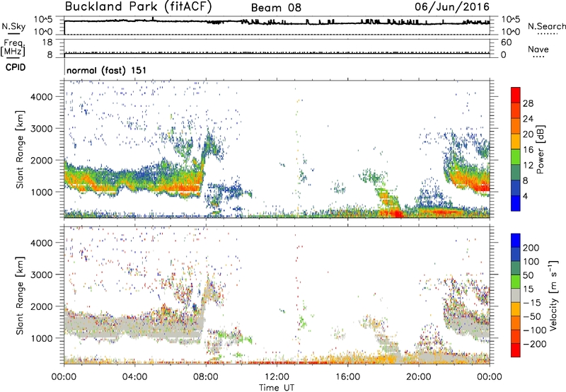Click the 'Power [dB]' color bar label

click(x=541, y=149)
